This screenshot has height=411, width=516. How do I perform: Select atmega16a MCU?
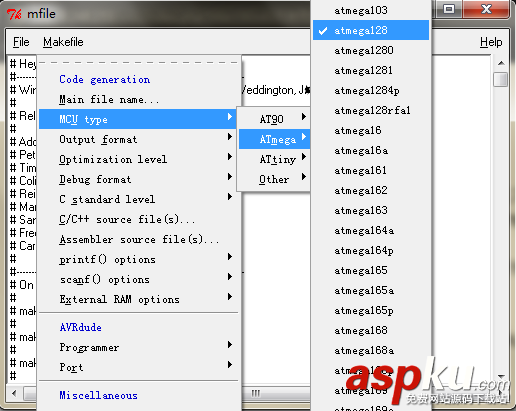coord(371,150)
